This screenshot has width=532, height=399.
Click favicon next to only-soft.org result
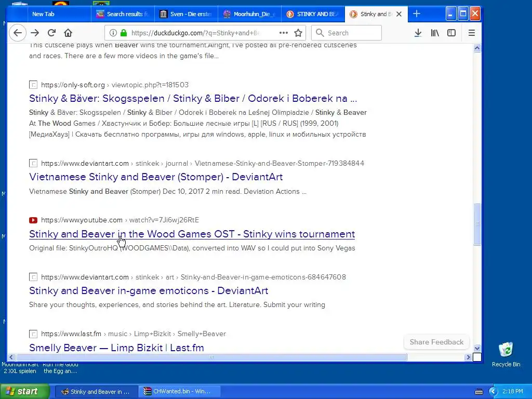pyautogui.click(x=33, y=85)
